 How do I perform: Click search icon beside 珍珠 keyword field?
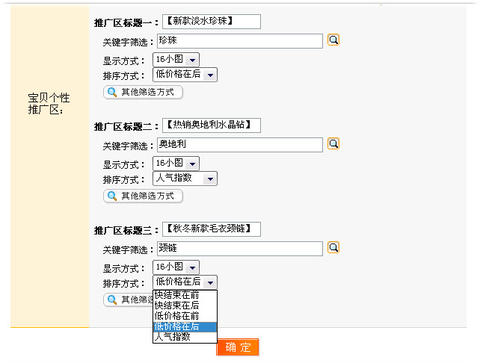point(333,40)
